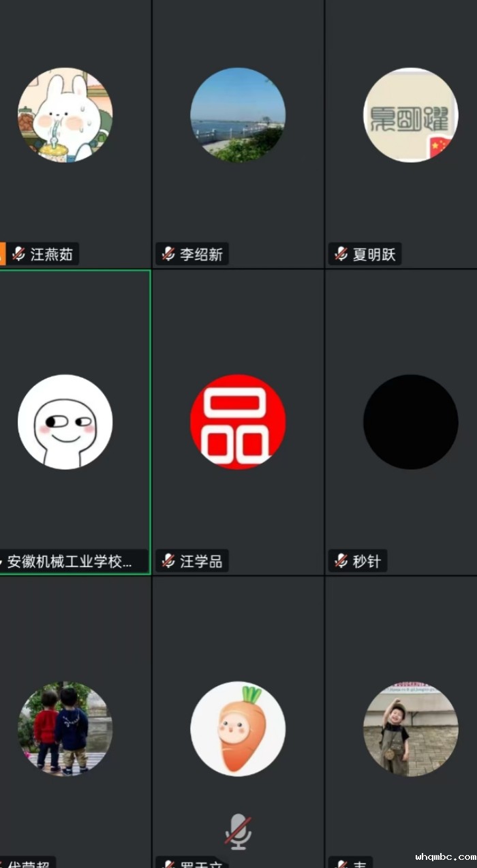Screen dimensions: 477x868
Task: Click muted mic icon next to 汪学品
Action: click(168, 562)
